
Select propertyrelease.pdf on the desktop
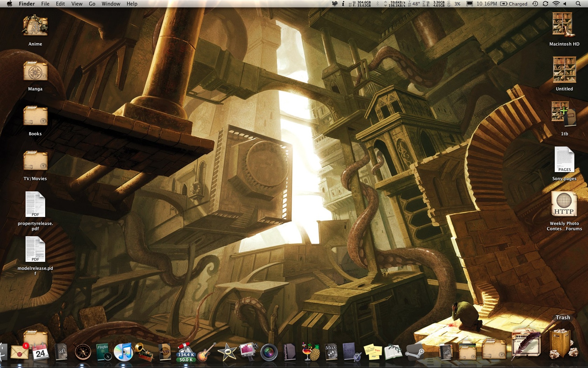(x=35, y=205)
